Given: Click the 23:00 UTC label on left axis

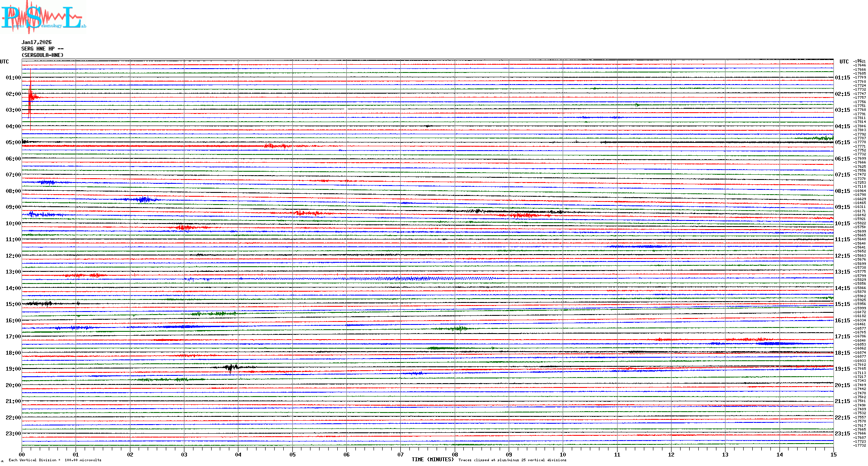Looking at the screenshot, I should pos(13,434).
